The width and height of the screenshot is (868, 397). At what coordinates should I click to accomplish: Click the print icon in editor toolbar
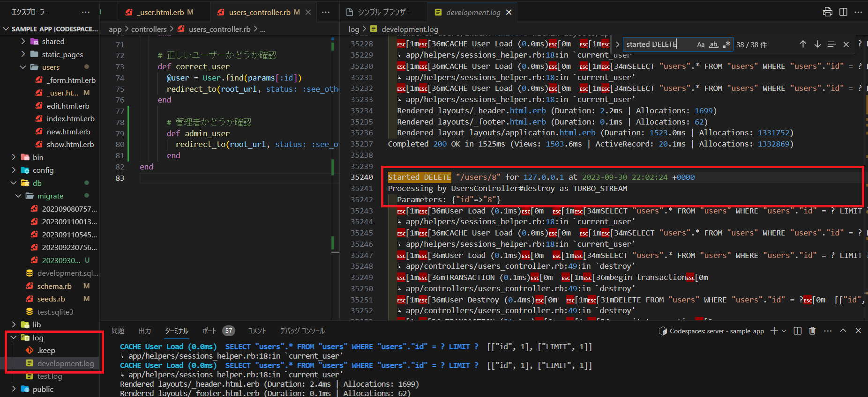[x=828, y=12]
